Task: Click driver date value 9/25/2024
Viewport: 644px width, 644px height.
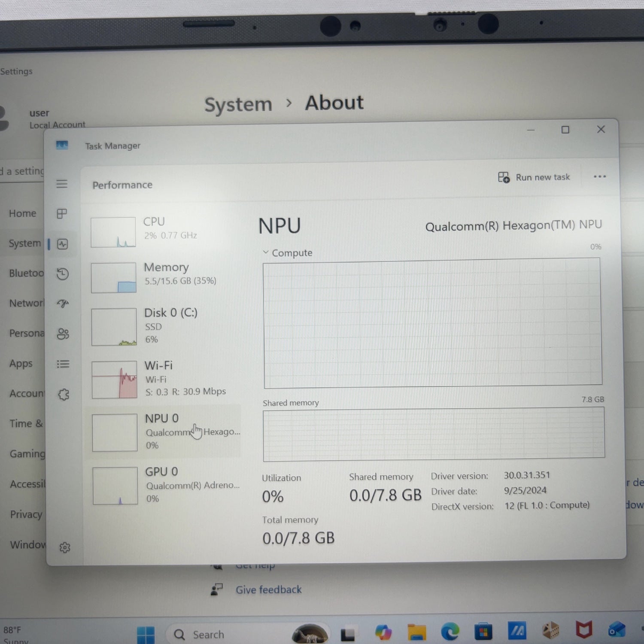Action: 525,490
